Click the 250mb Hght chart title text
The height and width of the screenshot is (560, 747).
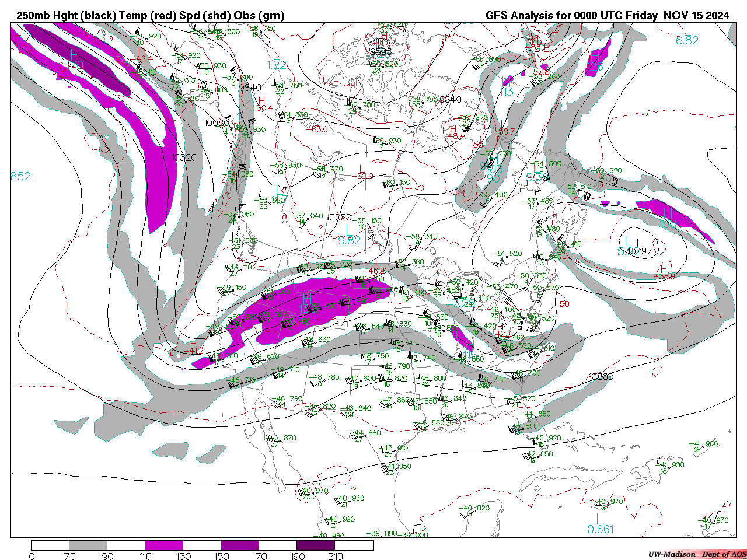coord(151,15)
